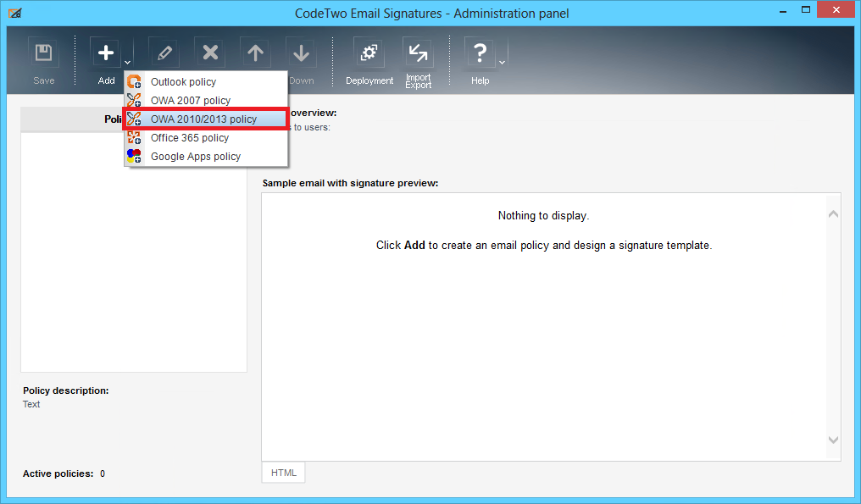Close the Administration panel window
Screen dimensions: 861x504
tap(836, 10)
